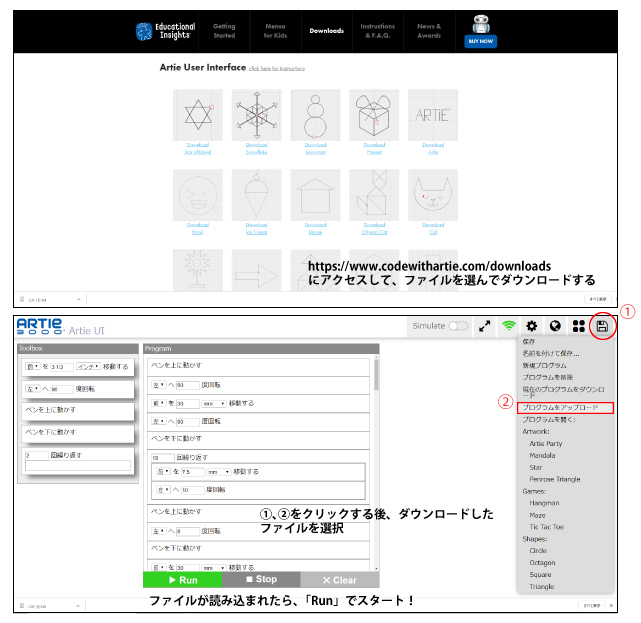
Task: Click the chevron next to file in upper download bar
Action: (78, 299)
